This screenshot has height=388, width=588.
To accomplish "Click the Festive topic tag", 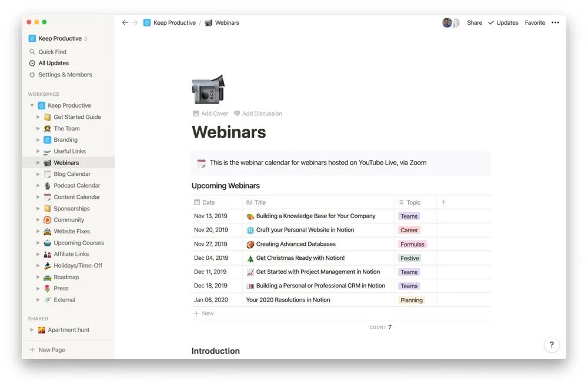I will click(x=409, y=258).
